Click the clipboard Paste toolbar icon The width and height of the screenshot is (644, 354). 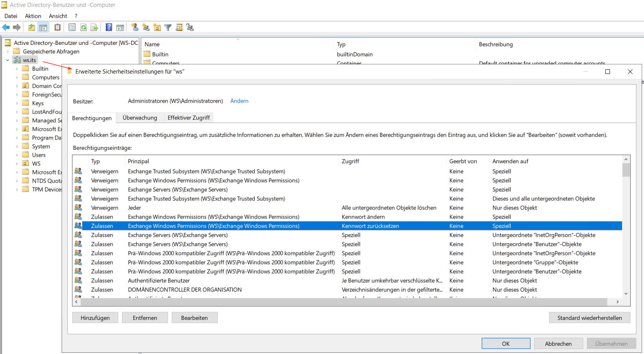click(57, 27)
